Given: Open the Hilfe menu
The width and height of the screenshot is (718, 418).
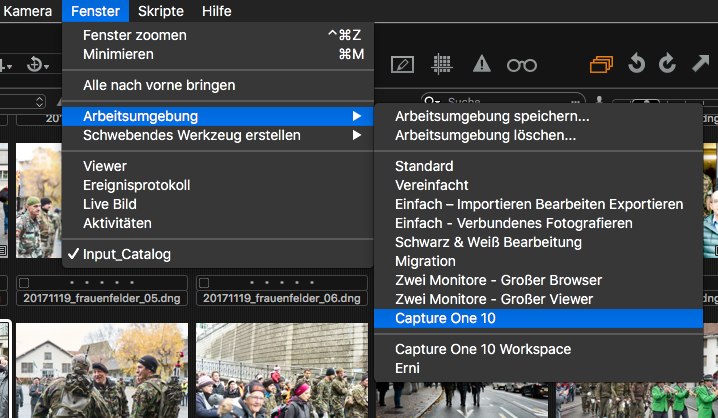Looking at the screenshot, I should pos(217,11).
